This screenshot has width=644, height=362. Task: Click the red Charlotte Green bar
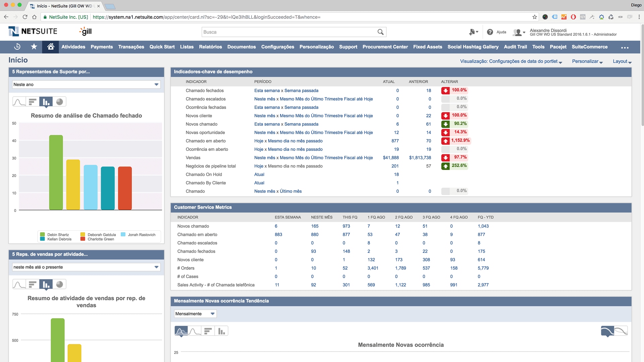(x=125, y=188)
